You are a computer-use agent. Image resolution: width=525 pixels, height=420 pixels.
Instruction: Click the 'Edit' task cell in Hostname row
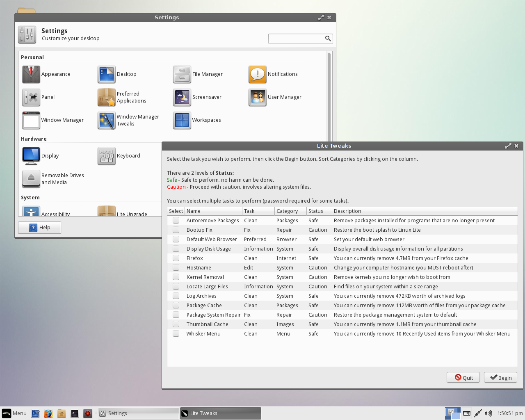click(x=249, y=268)
